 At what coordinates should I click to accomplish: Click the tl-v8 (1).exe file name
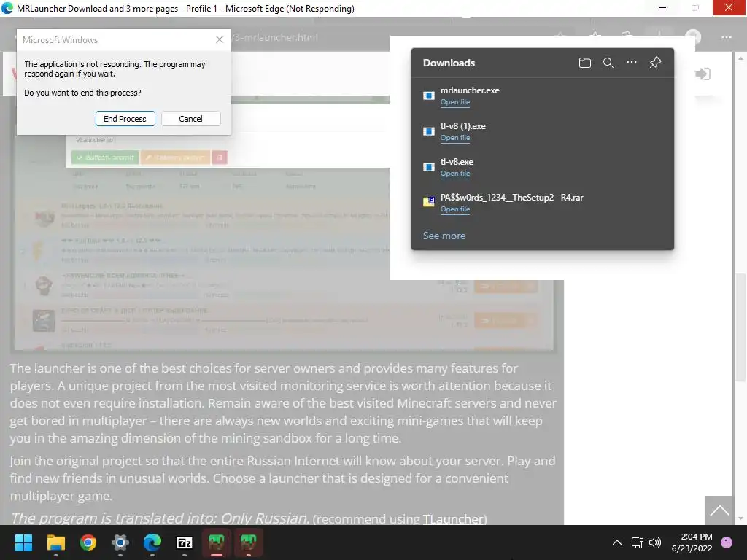pos(463,126)
